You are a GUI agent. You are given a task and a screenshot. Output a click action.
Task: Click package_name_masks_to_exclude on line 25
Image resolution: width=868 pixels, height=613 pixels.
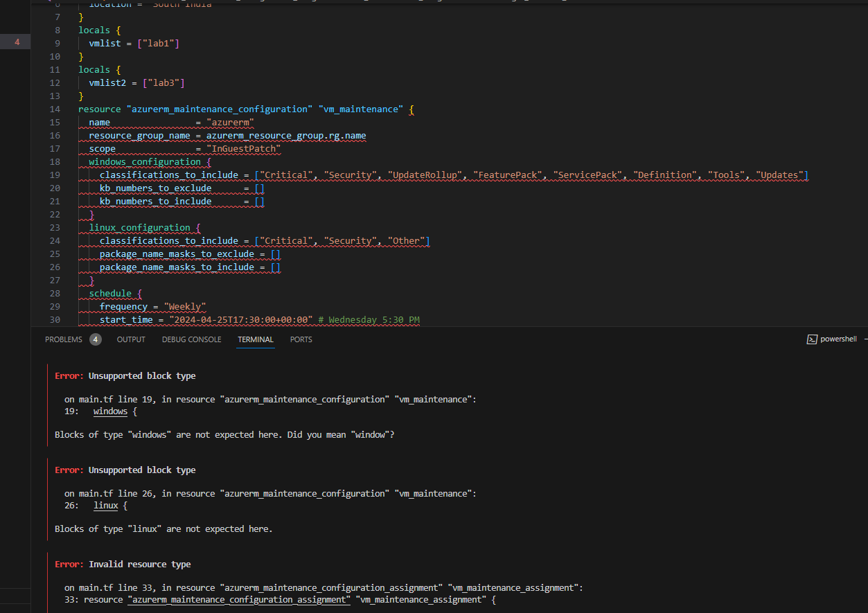[177, 254]
